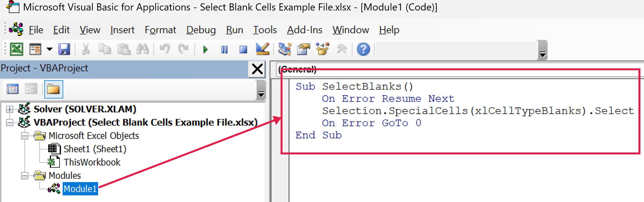Image resolution: width=644 pixels, height=202 pixels.
Task: Open the Format menu
Action: 160,30
